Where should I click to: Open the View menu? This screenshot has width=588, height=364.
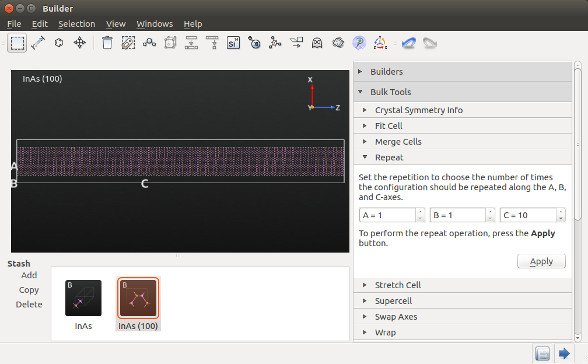click(116, 23)
